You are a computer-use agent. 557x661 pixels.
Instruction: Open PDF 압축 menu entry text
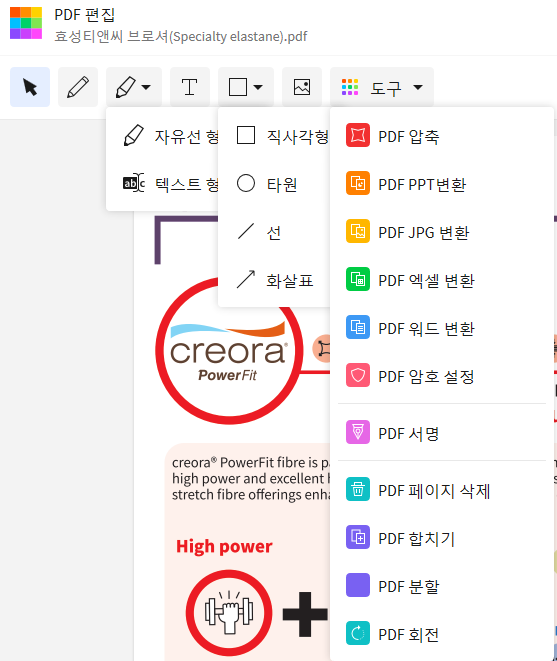tap(409, 137)
